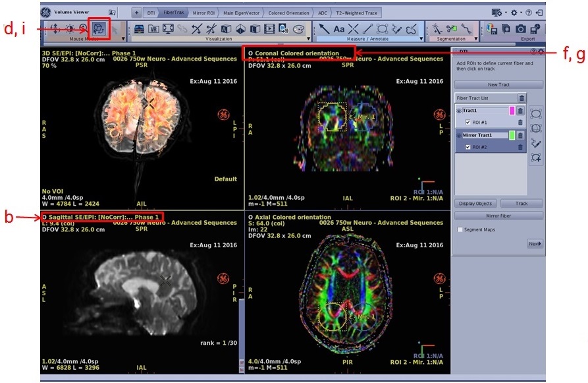Click the scissors segmentation tool

coord(452,29)
